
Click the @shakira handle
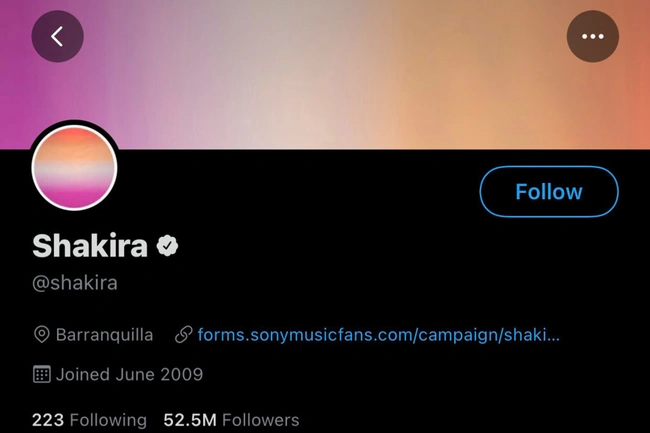tap(75, 283)
